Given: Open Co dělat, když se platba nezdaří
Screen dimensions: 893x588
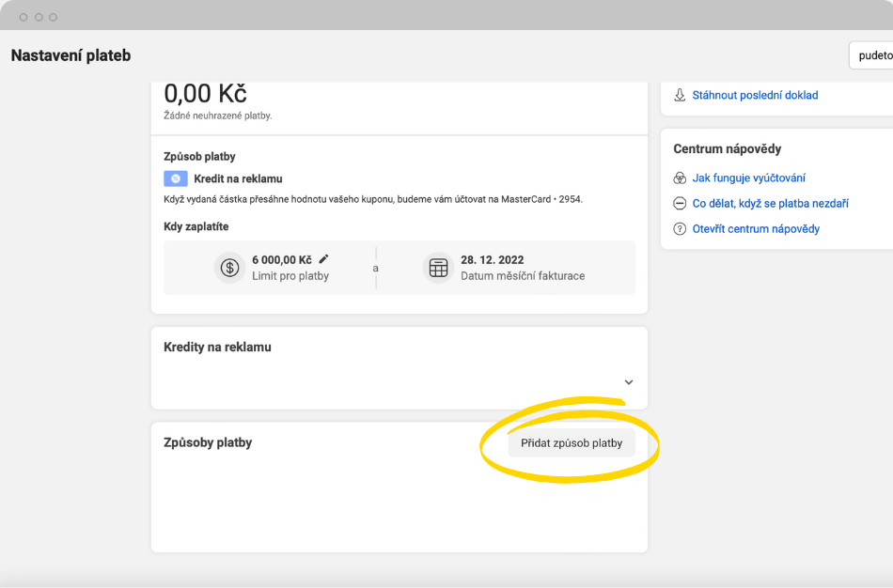Looking at the screenshot, I should pyautogui.click(x=770, y=203).
